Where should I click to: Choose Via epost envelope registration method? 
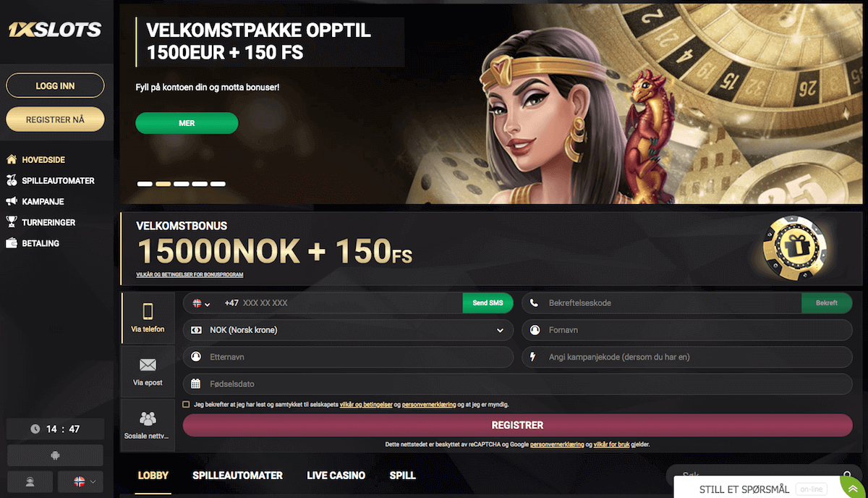point(148,372)
